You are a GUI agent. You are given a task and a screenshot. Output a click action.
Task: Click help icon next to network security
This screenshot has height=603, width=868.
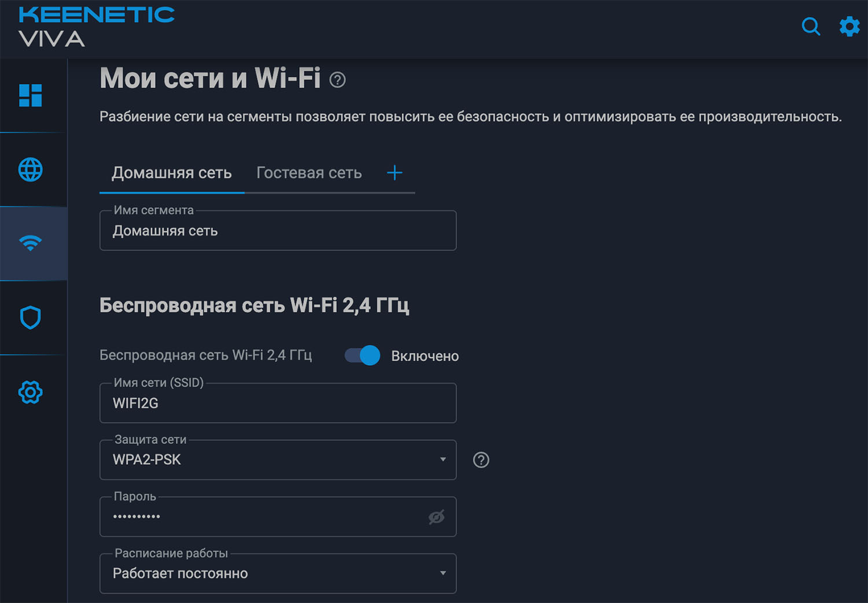[481, 460]
